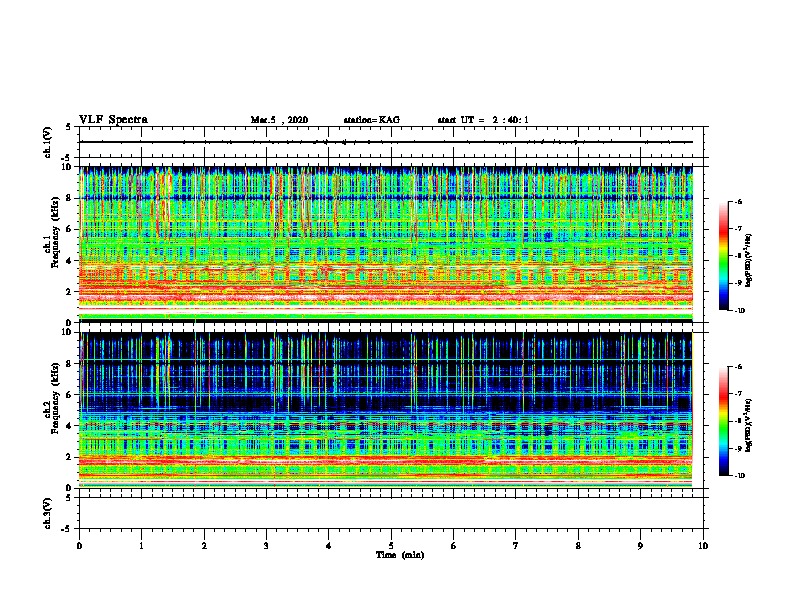792x612 pixels.
Task: Click time axis tick label "6"
Action: click(454, 546)
